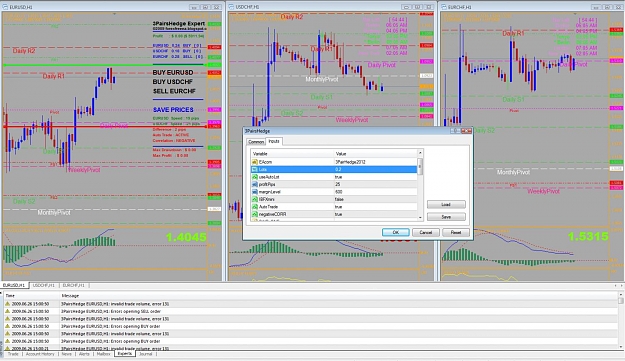Switch to the Inputs tab in 3PairsHedge dialog
Image resolution: width=625 pixels, height=361 pixels.
(274, 141)
